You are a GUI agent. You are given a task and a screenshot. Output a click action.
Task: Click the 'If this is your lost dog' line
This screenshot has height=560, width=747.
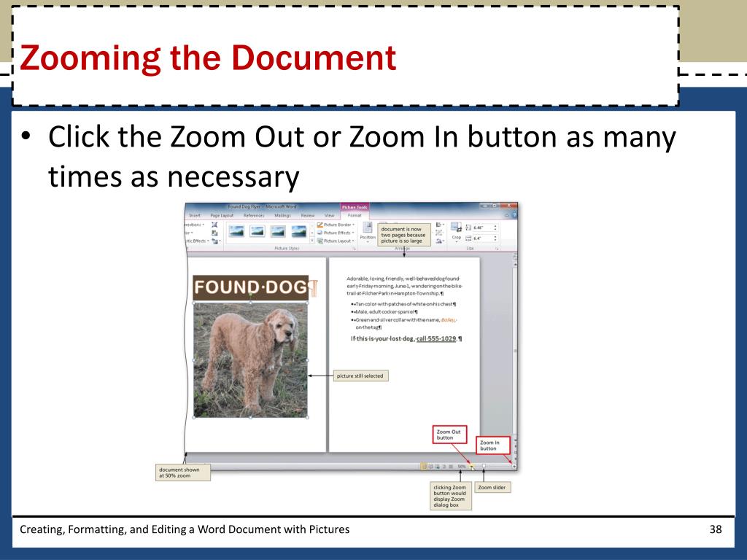(x=406, y=338)
